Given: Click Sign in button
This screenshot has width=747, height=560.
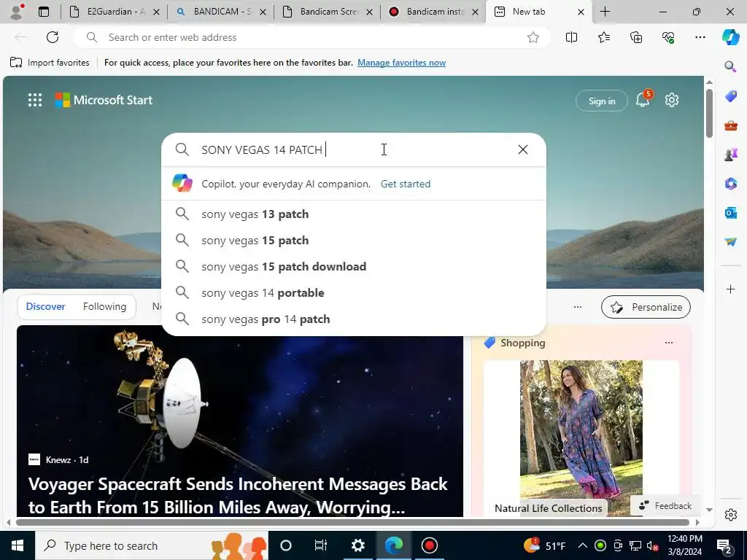Looking at the screenshot, I should [602, 101].
